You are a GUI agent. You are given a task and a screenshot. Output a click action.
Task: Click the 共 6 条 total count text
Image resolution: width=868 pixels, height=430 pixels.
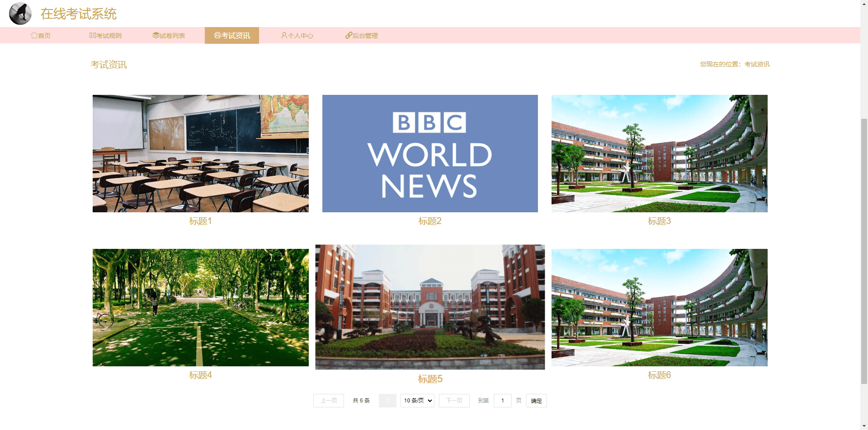coord(361,401)
